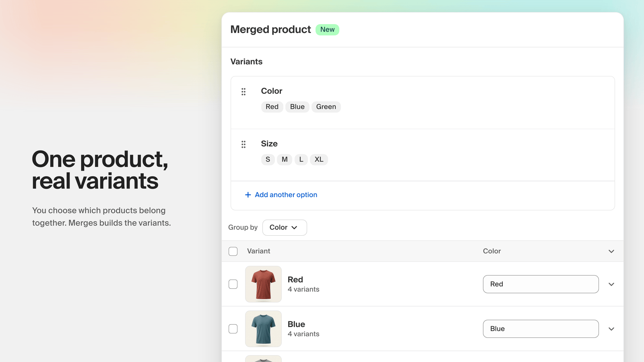Edit the Blue color input field
This screenshot has height=362, width=644.
click(541, 329)
